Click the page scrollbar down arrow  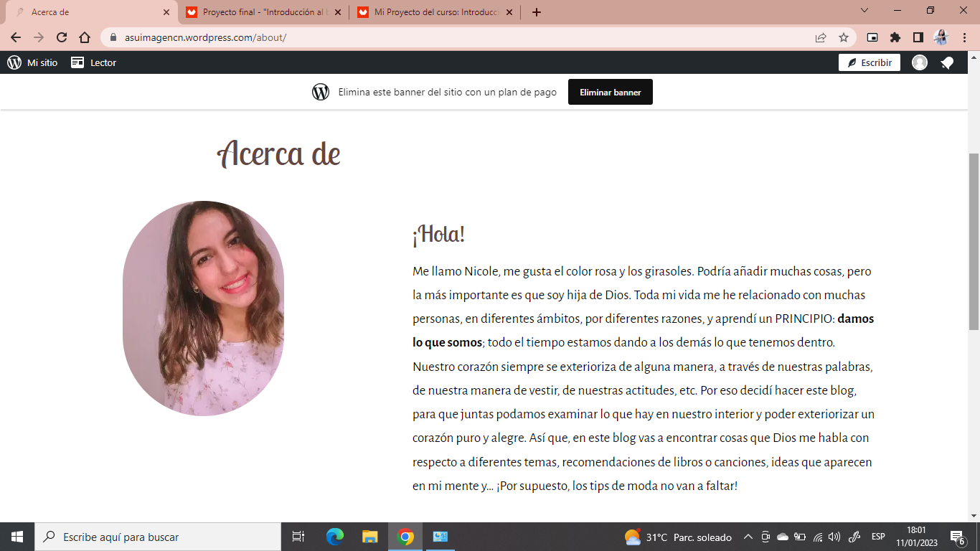pyautogui.click(x=974, y=516)
